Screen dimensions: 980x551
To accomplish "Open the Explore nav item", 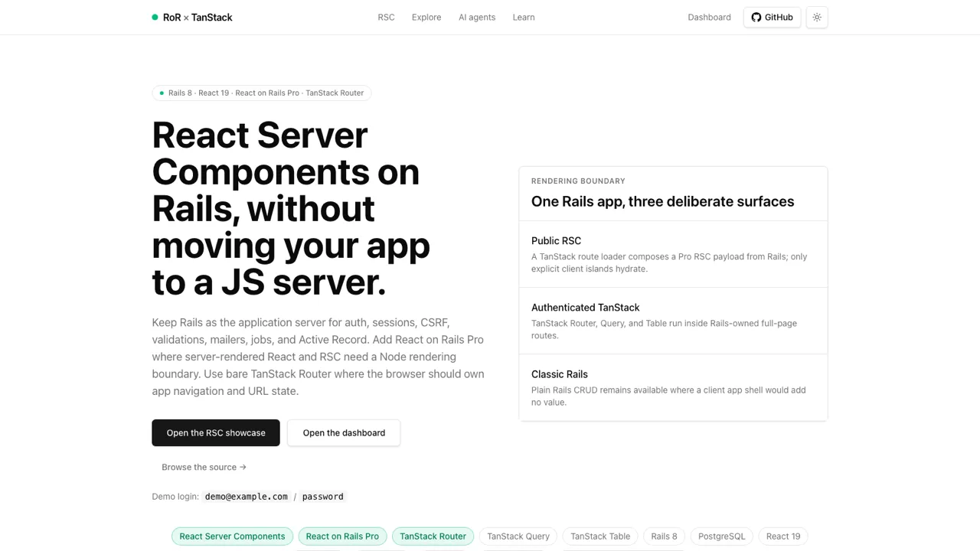I will pyautogui.click(x=426, y=17).
